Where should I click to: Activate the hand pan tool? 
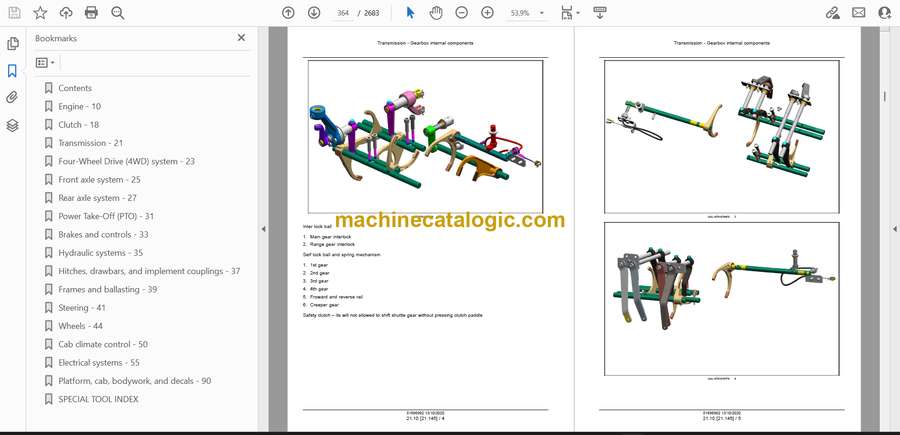coord(436,13)
